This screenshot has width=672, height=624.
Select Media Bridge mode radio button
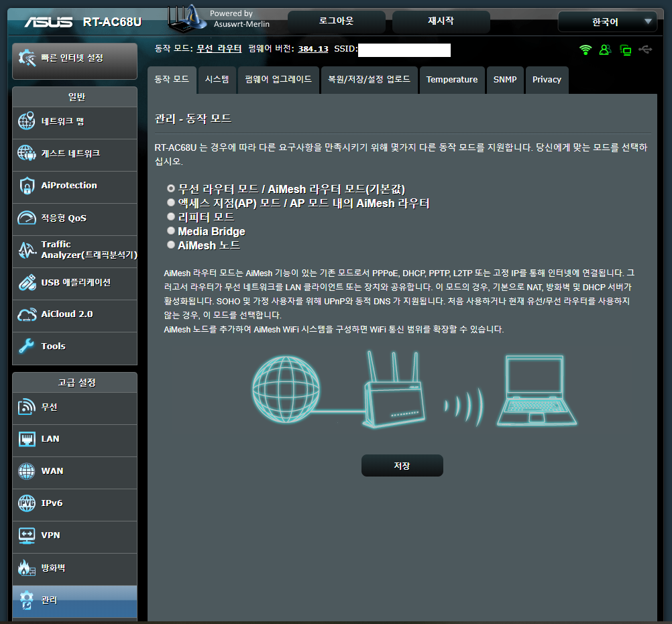pyautogui.click(x=171, y=231)
